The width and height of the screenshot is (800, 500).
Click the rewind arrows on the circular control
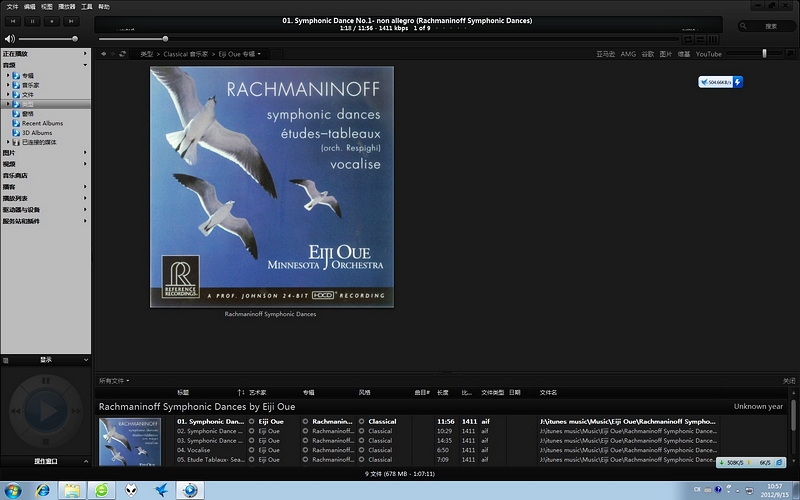coord(15,411)
